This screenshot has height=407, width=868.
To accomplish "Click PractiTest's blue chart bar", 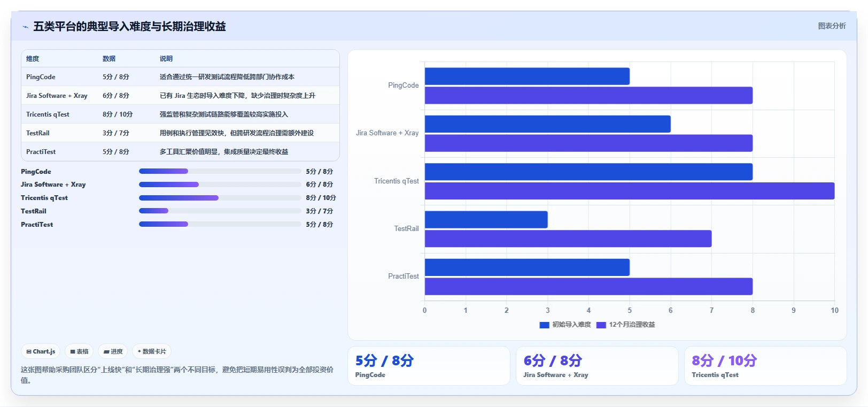I will coord(527,267).
